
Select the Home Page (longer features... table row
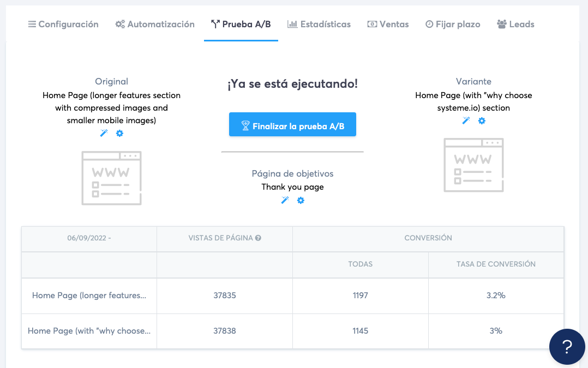[x=89, y=295]
